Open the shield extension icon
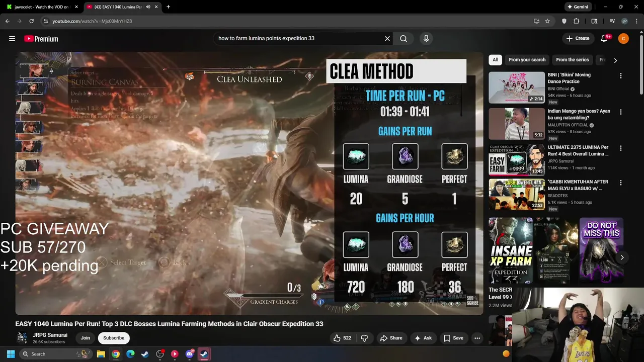 click(564, 21)
